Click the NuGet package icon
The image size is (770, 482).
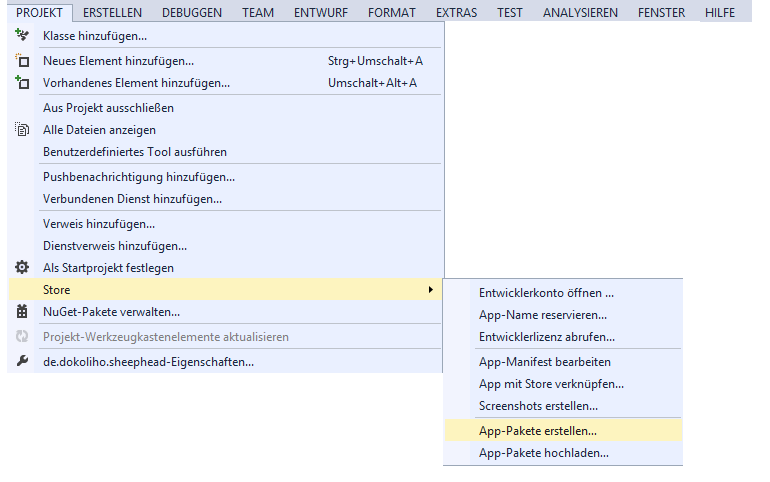click(23, 312)
